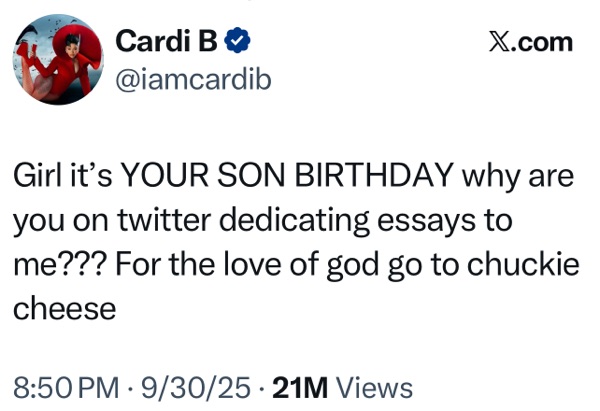
Task: Open the Cardi B display name
Action: pyautogui.click(x=163, y=41)
